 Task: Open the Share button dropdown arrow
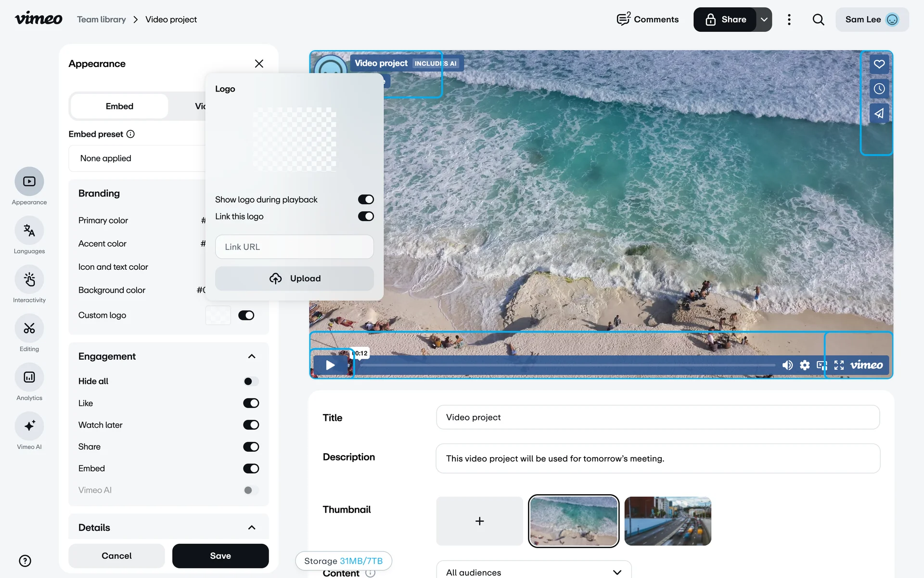pyautogui.click(x=764, y=20)
